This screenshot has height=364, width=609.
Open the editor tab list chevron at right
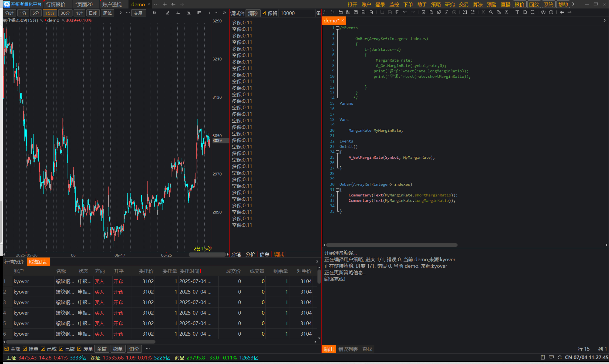[x=604, y=21]
